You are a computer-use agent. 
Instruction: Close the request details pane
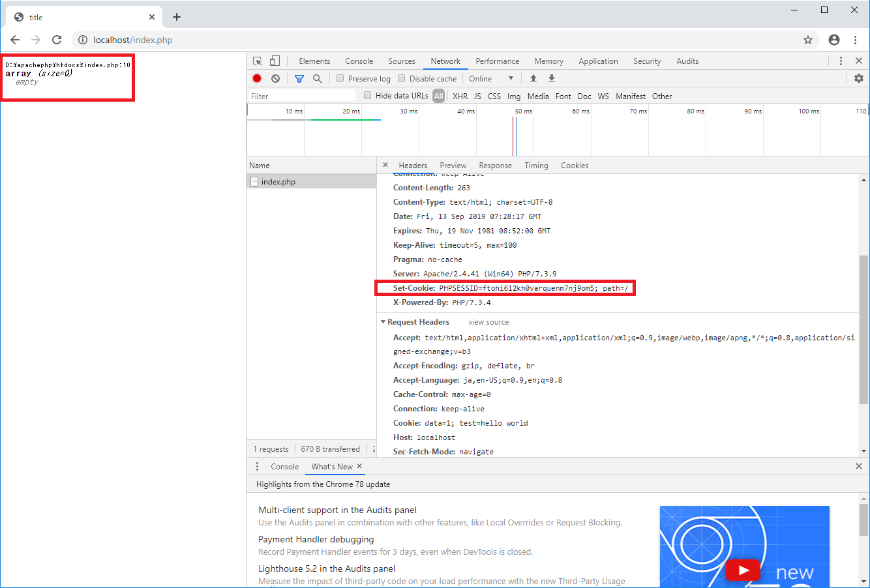pyautogui.click(x=385, y=165)
